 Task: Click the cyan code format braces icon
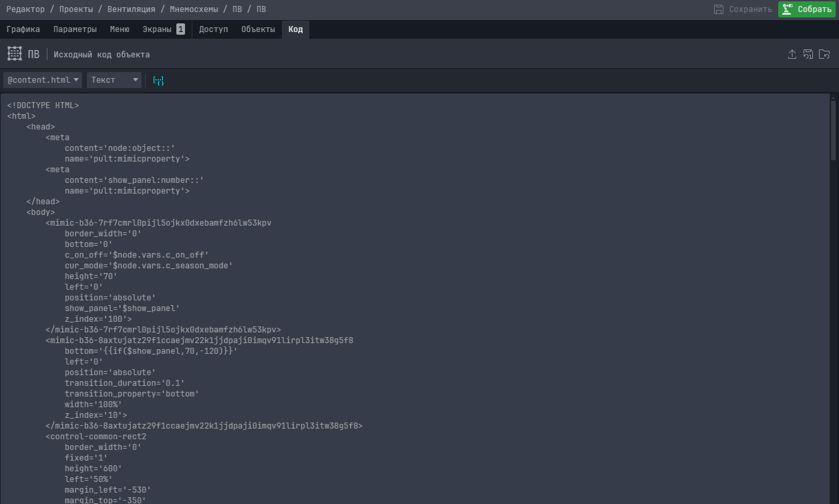pyautogui.click(x=158, y=80)
